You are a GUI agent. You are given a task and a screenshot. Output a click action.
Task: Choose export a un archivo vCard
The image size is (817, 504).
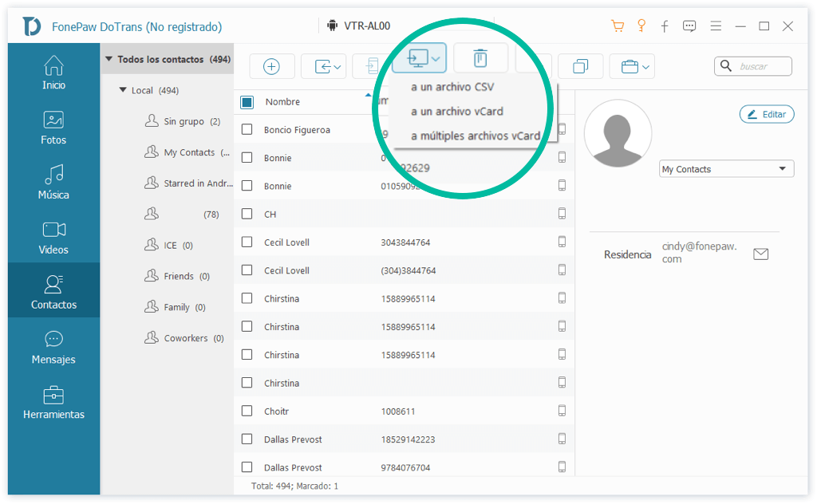pos(457,112)
